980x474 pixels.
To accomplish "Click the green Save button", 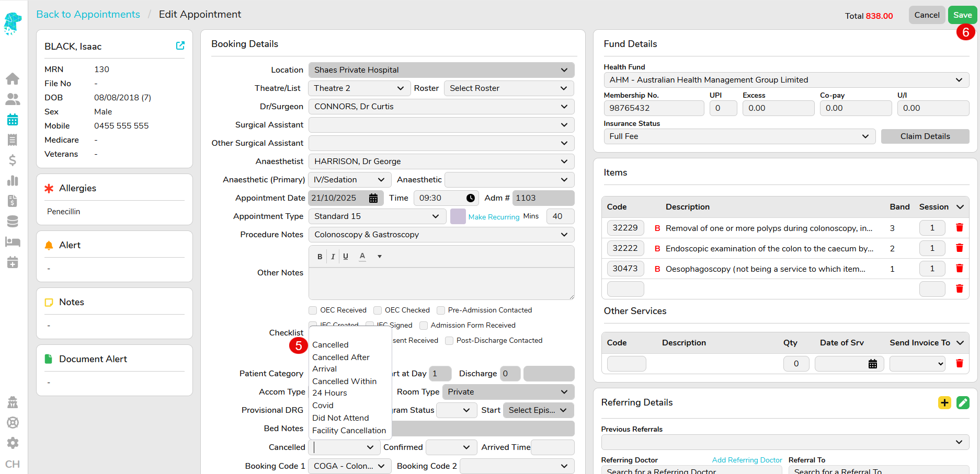I will 962,15.
